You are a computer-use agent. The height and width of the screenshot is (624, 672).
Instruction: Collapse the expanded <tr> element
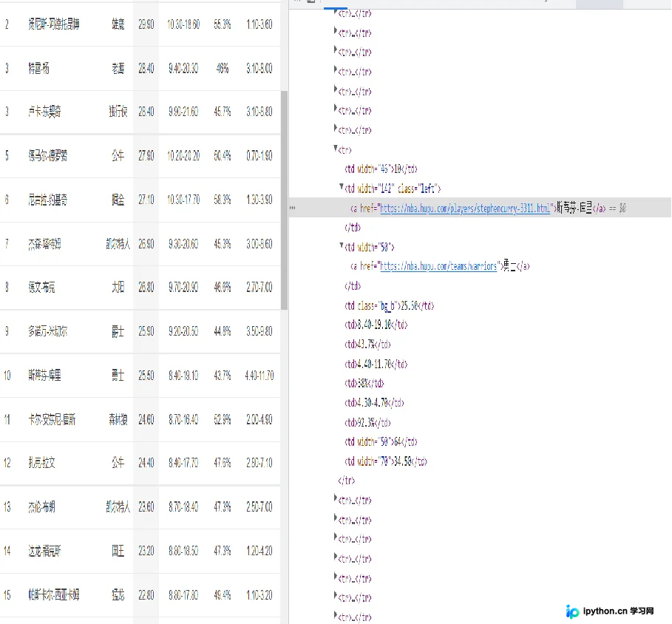(x=336, y=149)
